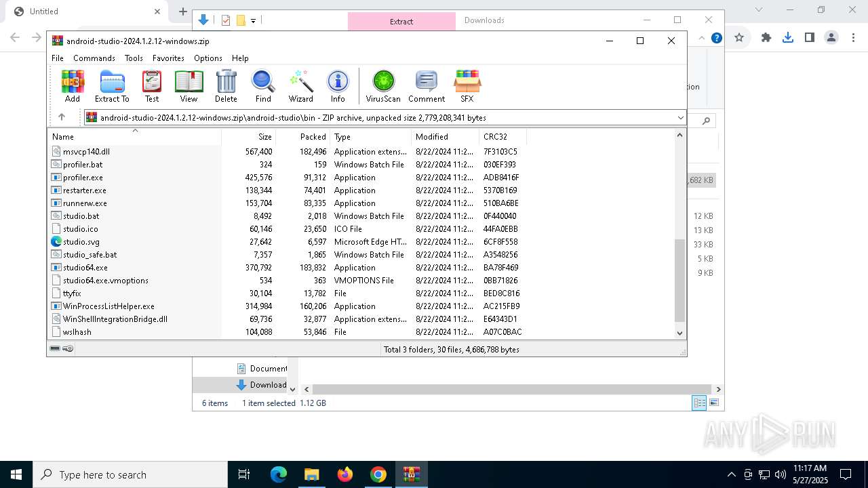The width and height of the screenshot is (868, 488).
Task: Select studio64.exe file
Action: tap(85, 268)
